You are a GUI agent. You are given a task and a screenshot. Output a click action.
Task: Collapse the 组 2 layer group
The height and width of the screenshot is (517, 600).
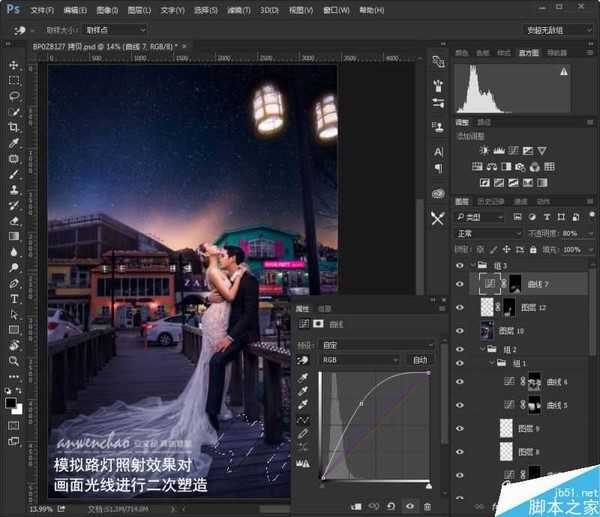[480, 349]
